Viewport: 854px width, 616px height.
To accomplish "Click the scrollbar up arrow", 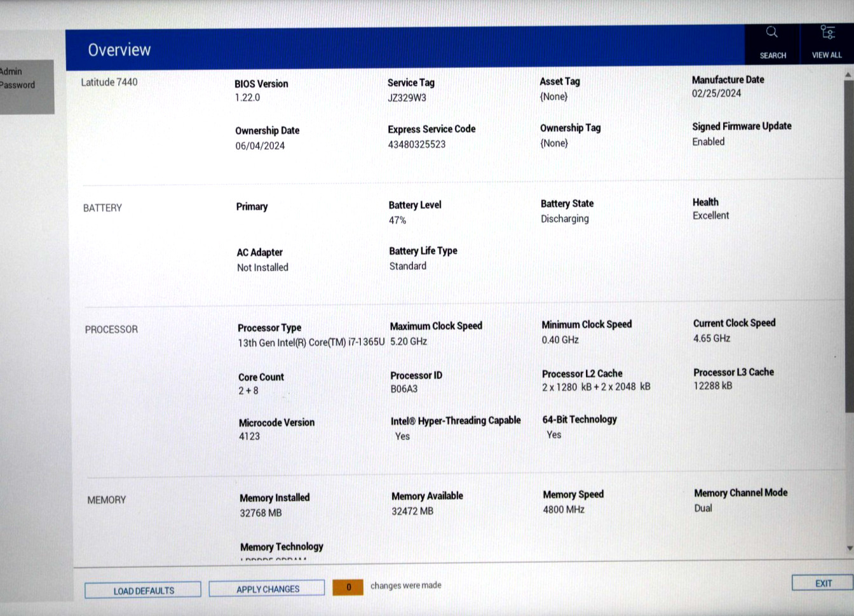I will (848, 75).
